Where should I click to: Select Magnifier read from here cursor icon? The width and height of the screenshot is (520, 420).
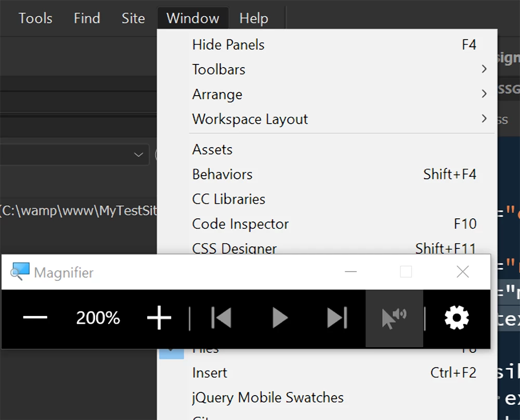[x=394, y=319]
